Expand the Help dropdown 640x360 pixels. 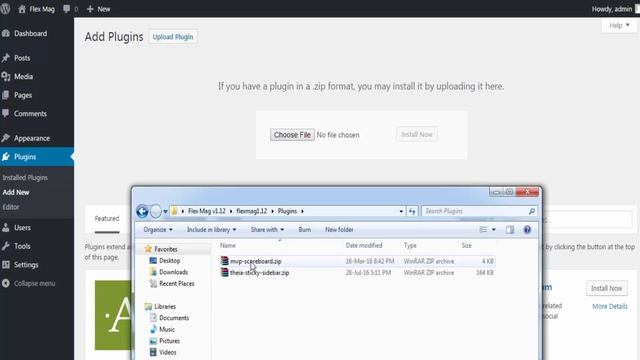pos(619,25)
